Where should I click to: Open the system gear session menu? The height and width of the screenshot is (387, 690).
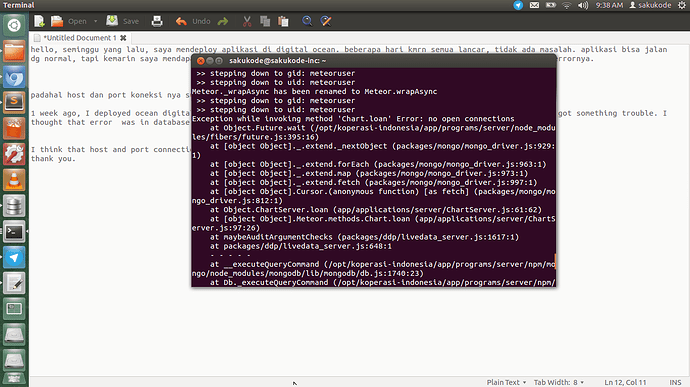click(x=682, y=5)
